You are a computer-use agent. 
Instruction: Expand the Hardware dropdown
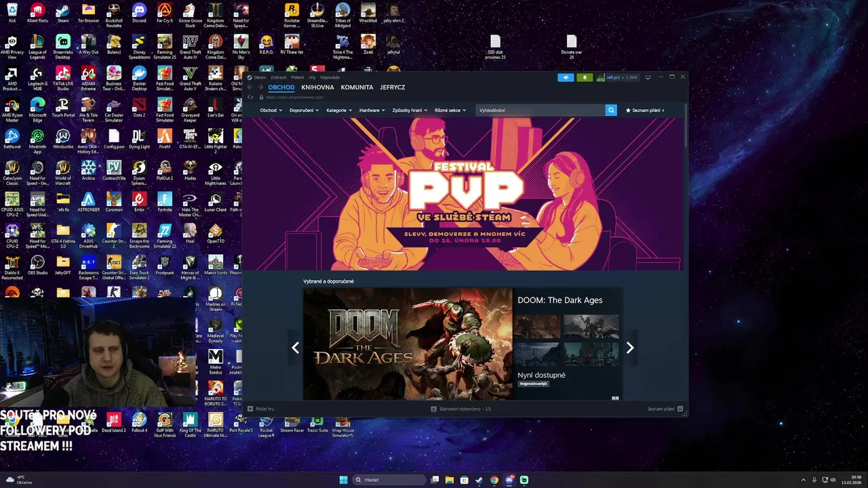tap(372, 110)
